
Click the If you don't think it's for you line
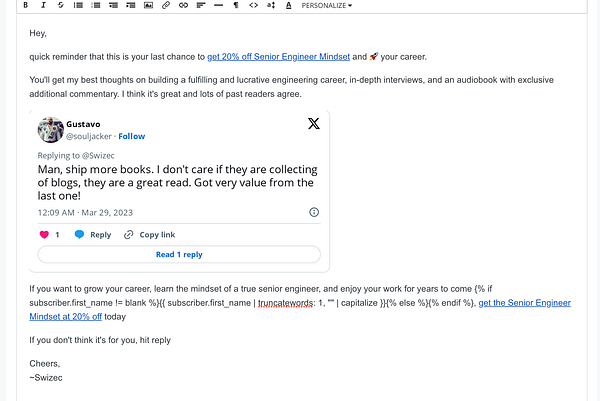pos(100,340)
